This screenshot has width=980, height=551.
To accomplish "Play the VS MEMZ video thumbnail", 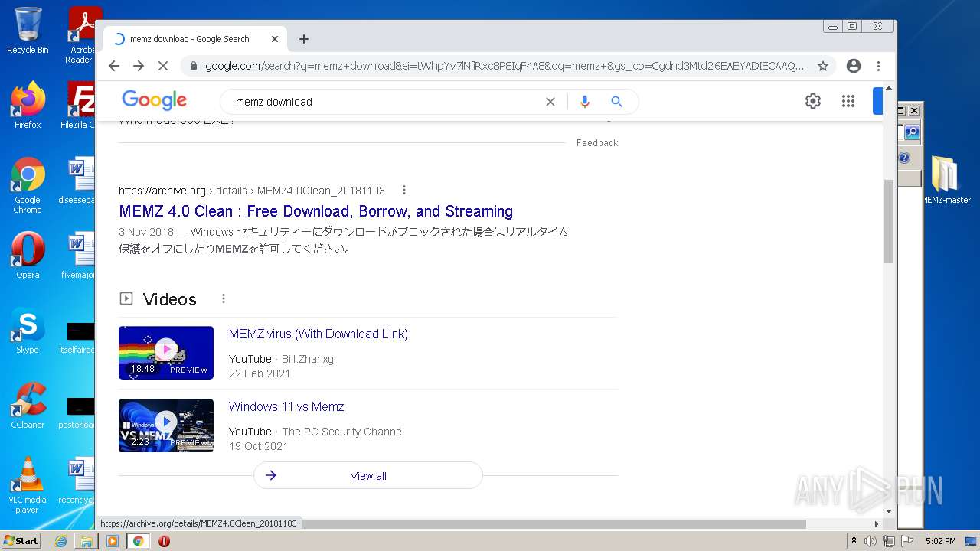I will [166, 425].
